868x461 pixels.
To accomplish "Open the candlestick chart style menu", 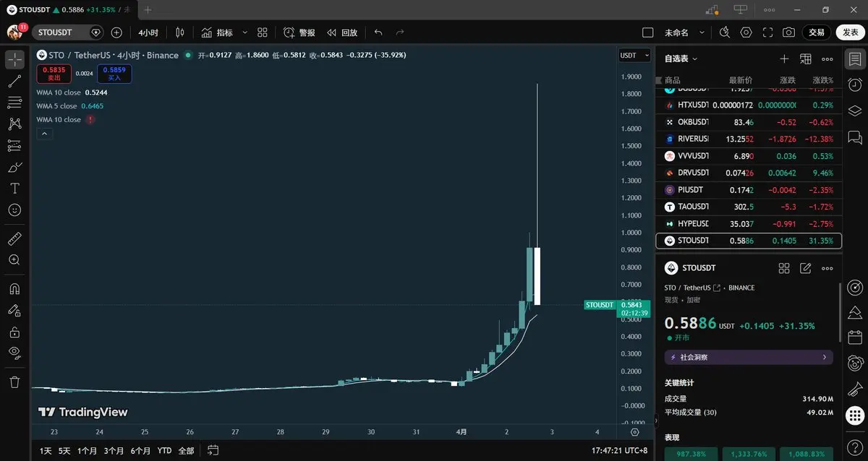I will click(180, 33).
